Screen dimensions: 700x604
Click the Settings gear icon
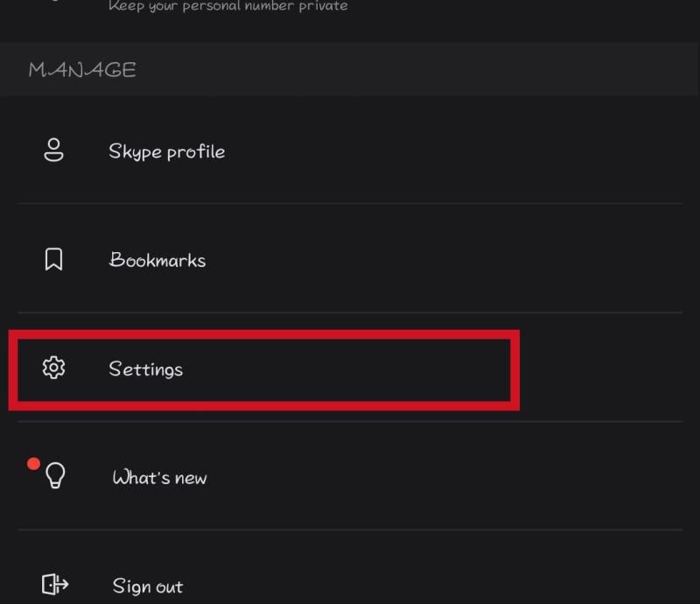[54, 369]
